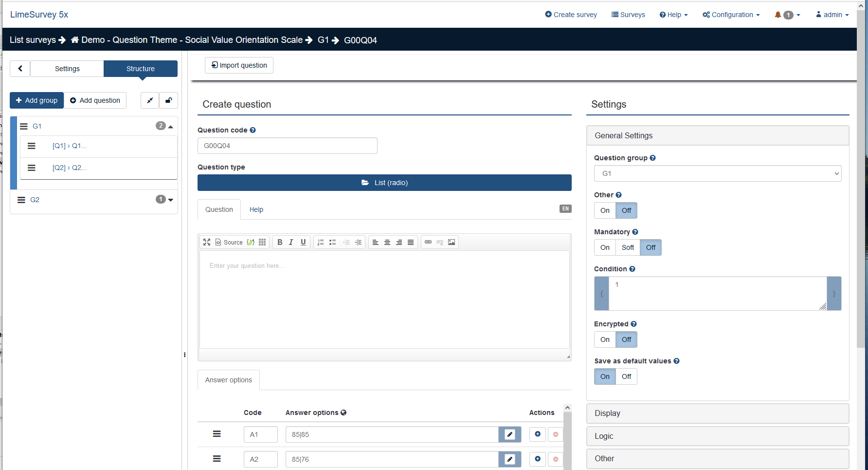Switch to the Help tab
Viewport: 868px width, 470px height.
click(x=256, y=209)
